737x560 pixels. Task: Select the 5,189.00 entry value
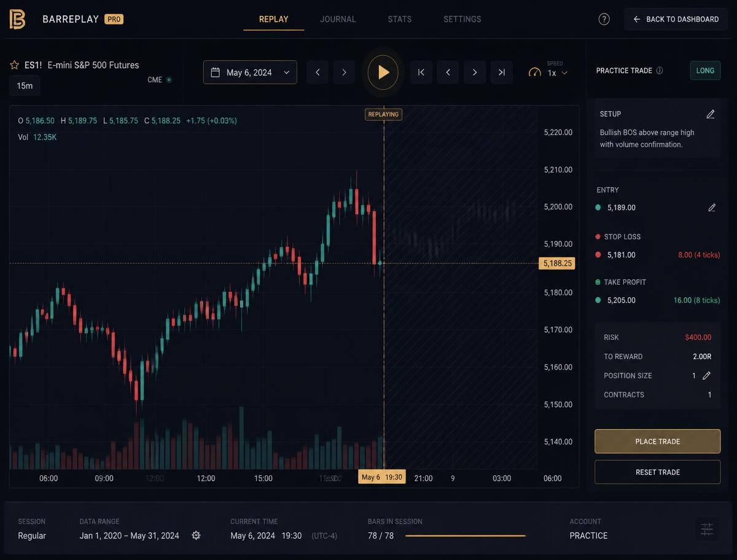[x=622, y=208]
